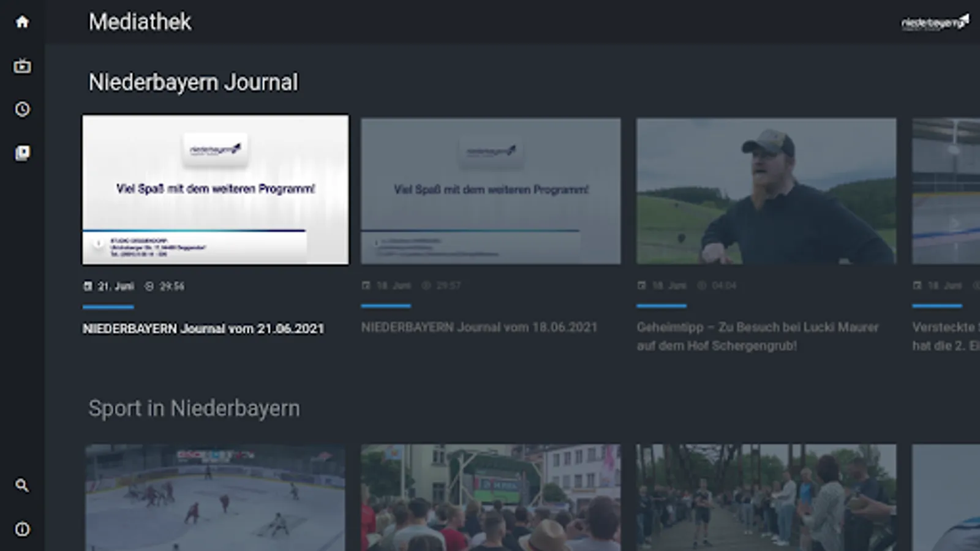This screenshot has width=980, height=551.
Task: Select title 'NIEDERBAYERN Journal vom 21.06.2021'
Action: [x=203, y=329]
